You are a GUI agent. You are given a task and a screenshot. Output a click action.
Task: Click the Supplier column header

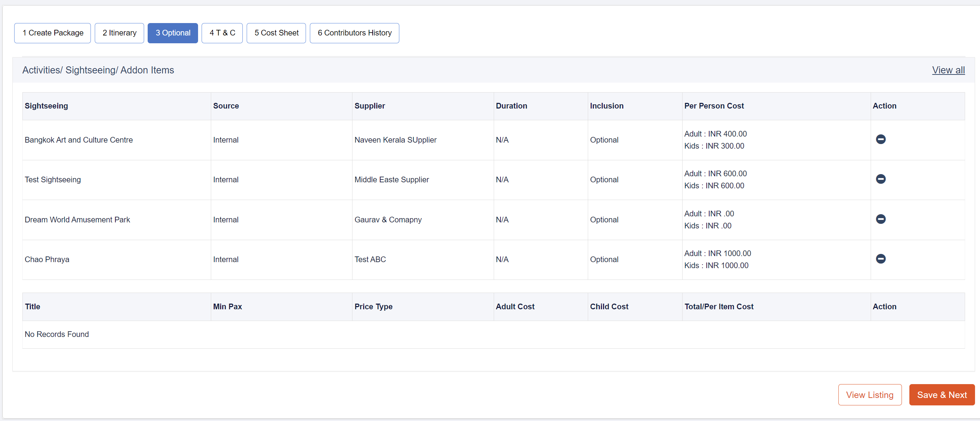[x=369, y=106]
